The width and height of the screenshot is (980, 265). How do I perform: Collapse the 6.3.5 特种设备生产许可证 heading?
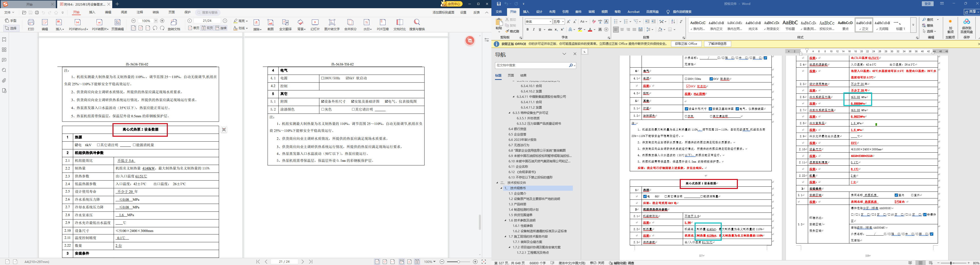(x=510, y=113)
